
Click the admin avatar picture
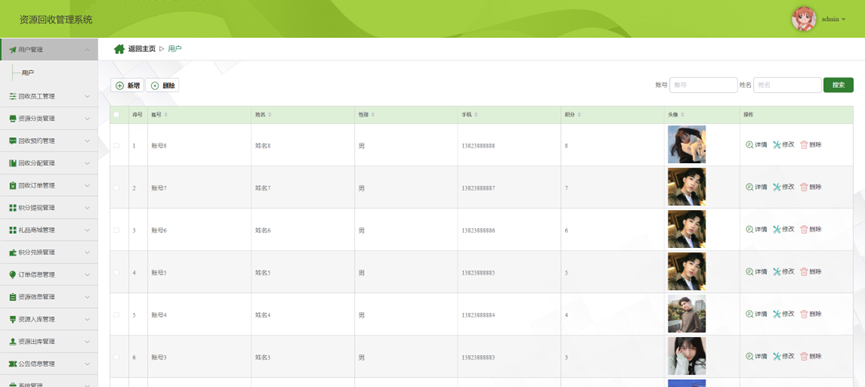[x=804, y=19]
